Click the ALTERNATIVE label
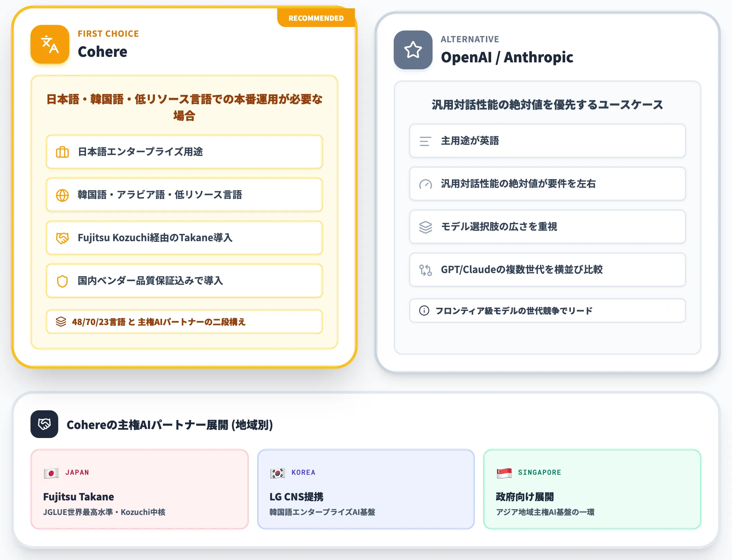The image size is (732, 560). pos(470,39)
